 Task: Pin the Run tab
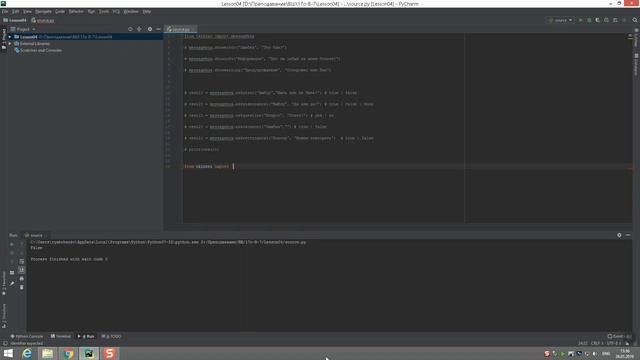point(12,283)
